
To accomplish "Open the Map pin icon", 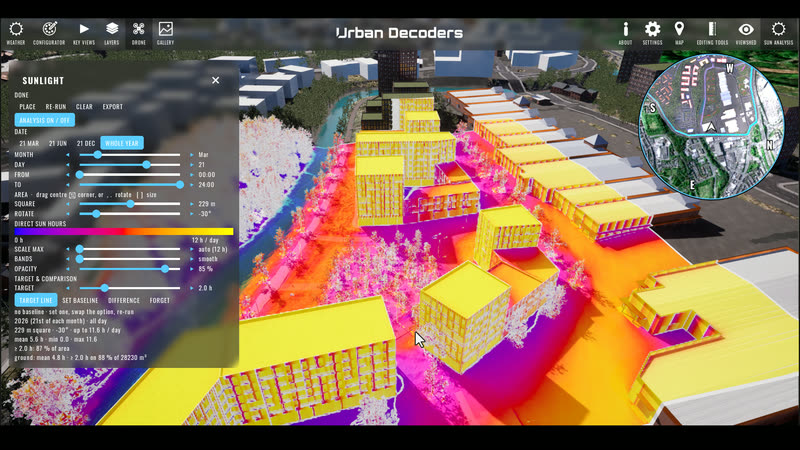I will (x=679, y=33).
